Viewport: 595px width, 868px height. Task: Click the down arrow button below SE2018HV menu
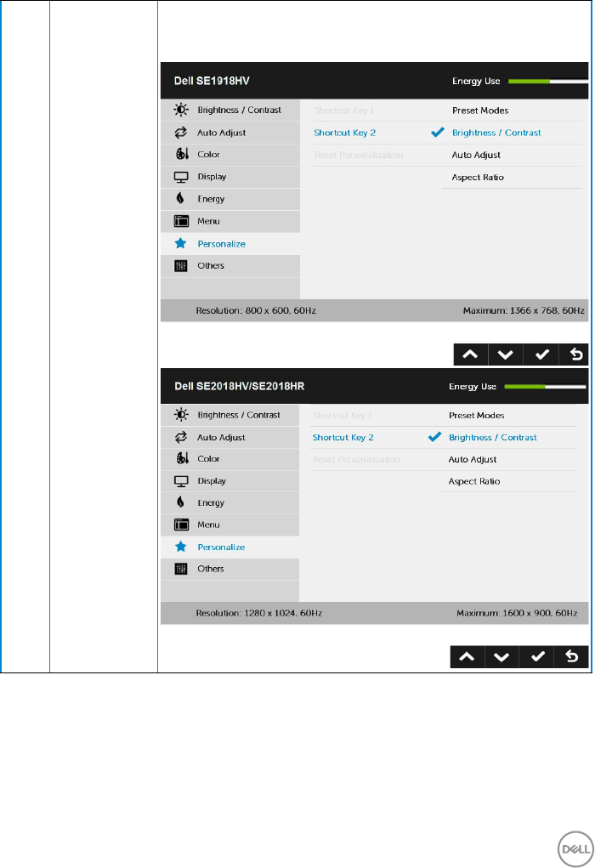click(x=501, y=657)
